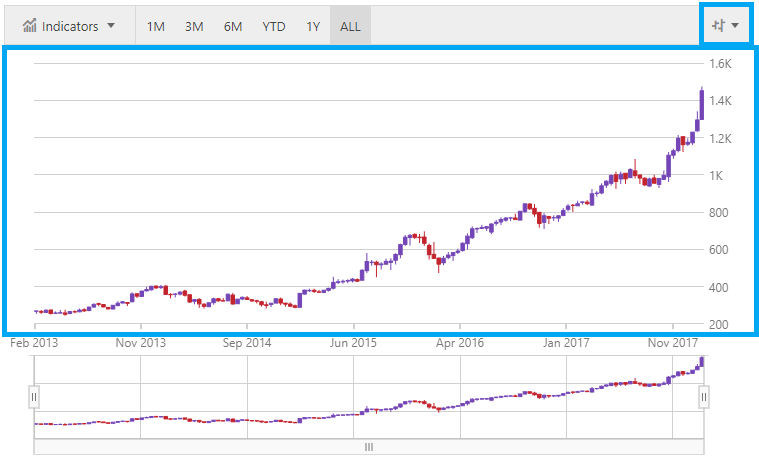Select the 1Y range option
Viewport: 759px width, 460px height.
coord(313,26)
